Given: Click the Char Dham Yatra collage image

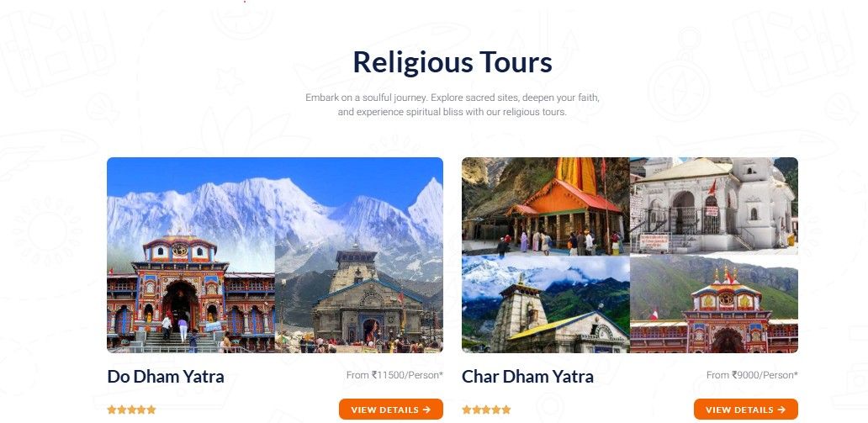Looking at the screenshot, I should point(630,255).
